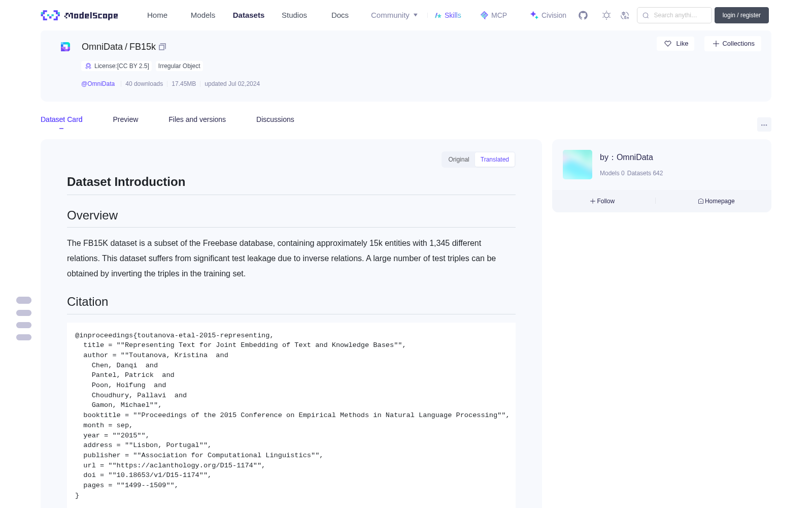Screen dimensions: 812x508
Task: Click the ModelScope logo
Action: coord(80,15)
